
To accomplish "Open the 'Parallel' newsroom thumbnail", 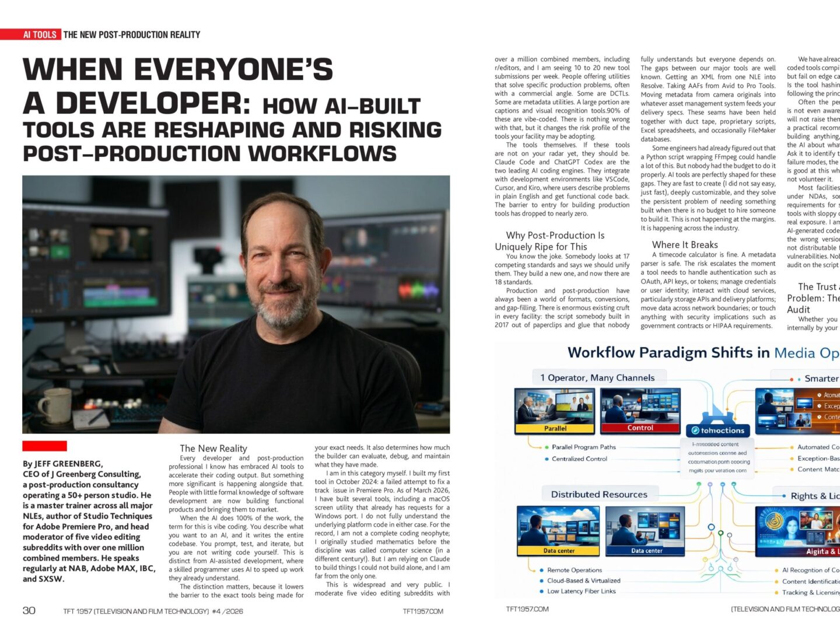I will tap(555, 412).
